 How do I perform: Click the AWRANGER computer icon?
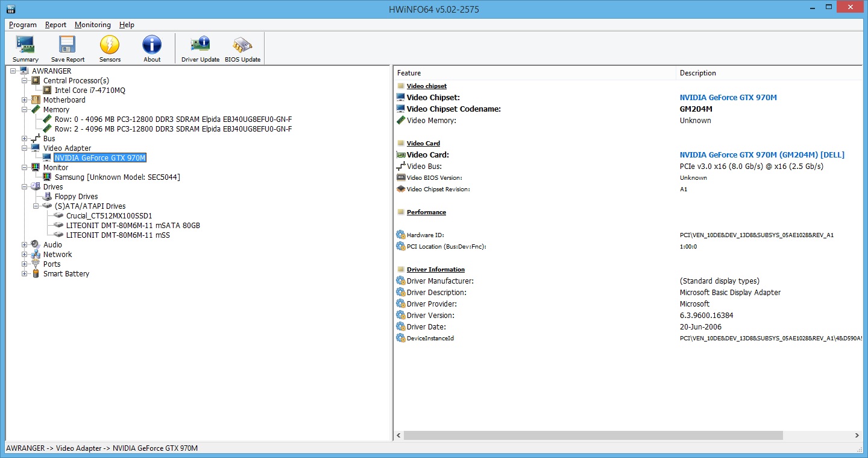coord(24,71)
